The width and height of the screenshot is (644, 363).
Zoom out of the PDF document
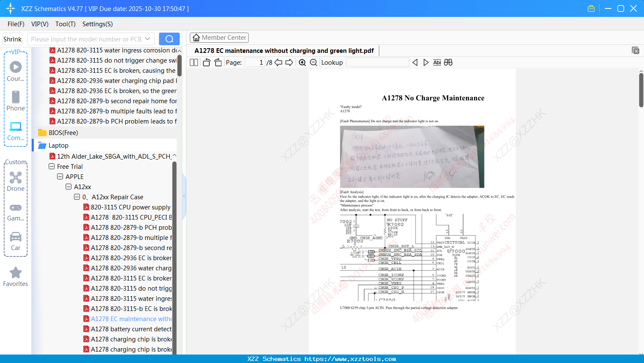point(314,63)
